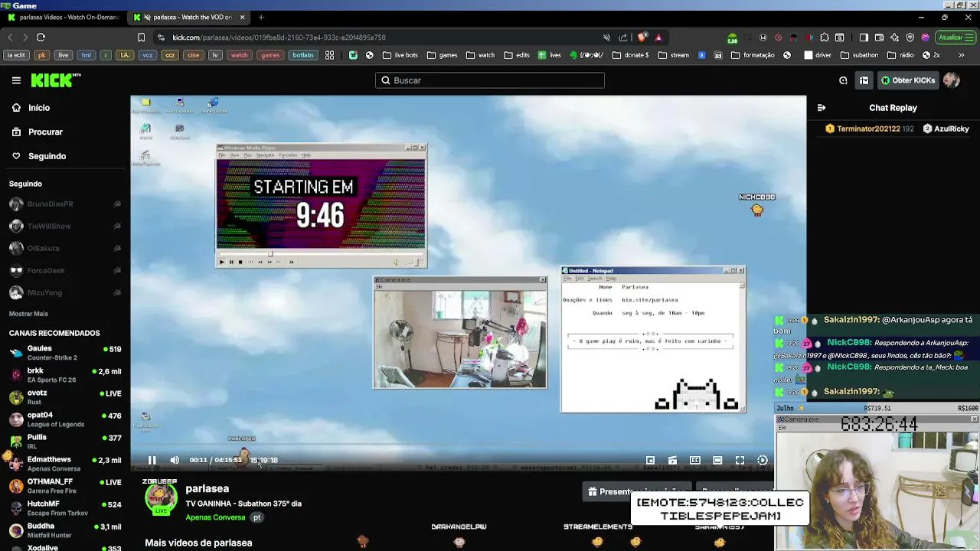This screenshot has width=980, height=551.
Task: Go back in browser history
Action: 10,37
